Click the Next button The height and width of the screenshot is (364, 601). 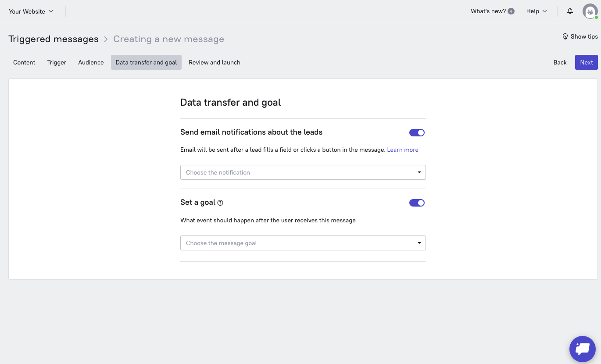[x=586, y=62]
